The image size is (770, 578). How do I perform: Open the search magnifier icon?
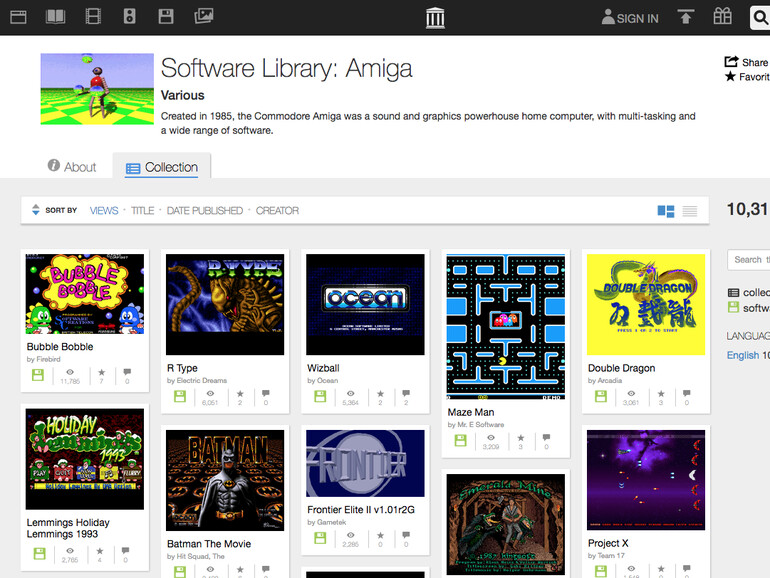point(760,18)
